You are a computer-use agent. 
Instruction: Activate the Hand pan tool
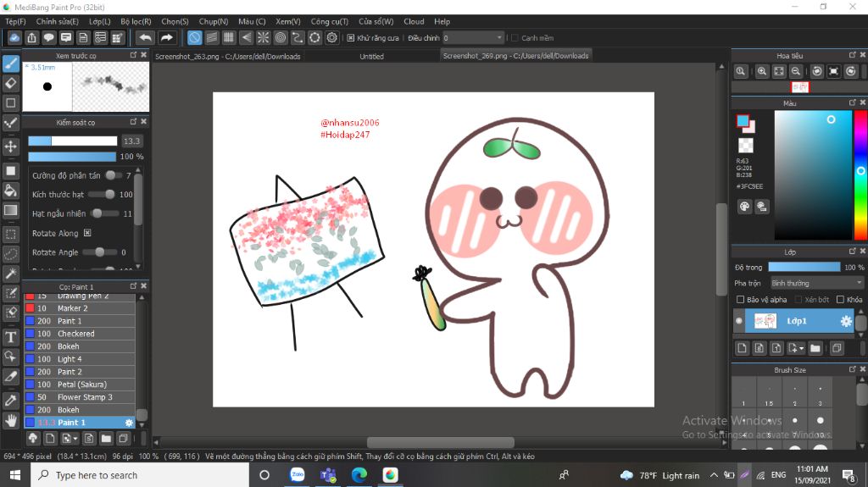pyautogui.click(x=10, y=421)
